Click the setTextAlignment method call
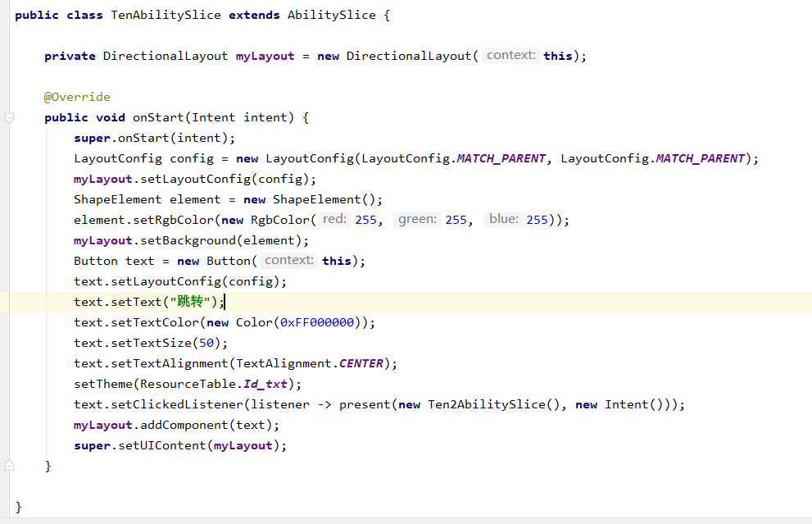Screen dimensions: 812x524 (170, 363)
